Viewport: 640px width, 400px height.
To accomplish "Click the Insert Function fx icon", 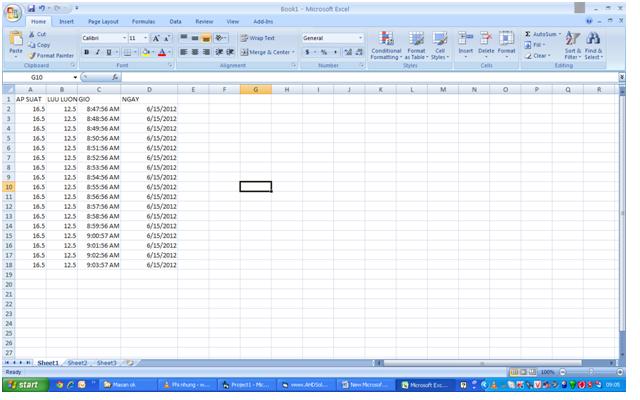I will [115, 77].
